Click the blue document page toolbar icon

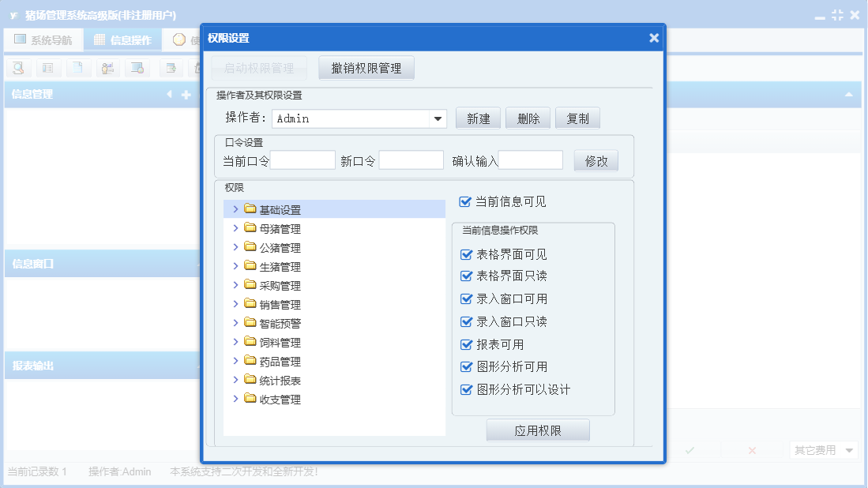tap(78, 68)
